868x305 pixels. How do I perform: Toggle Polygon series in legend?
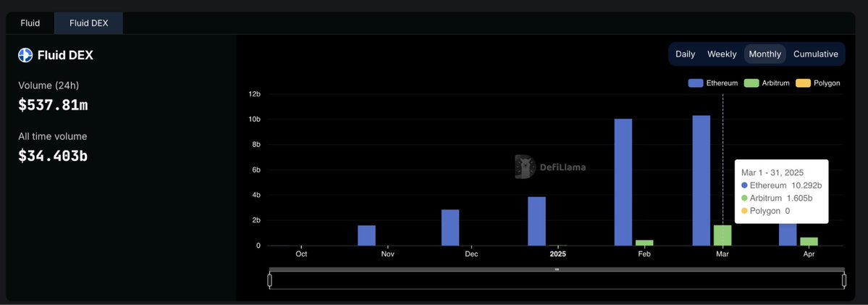point(817,83)
